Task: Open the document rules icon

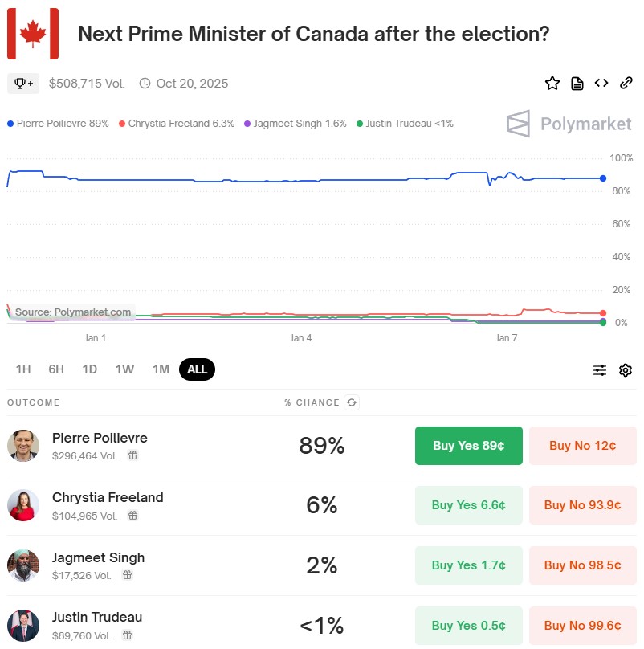Action: pos(577,83)
